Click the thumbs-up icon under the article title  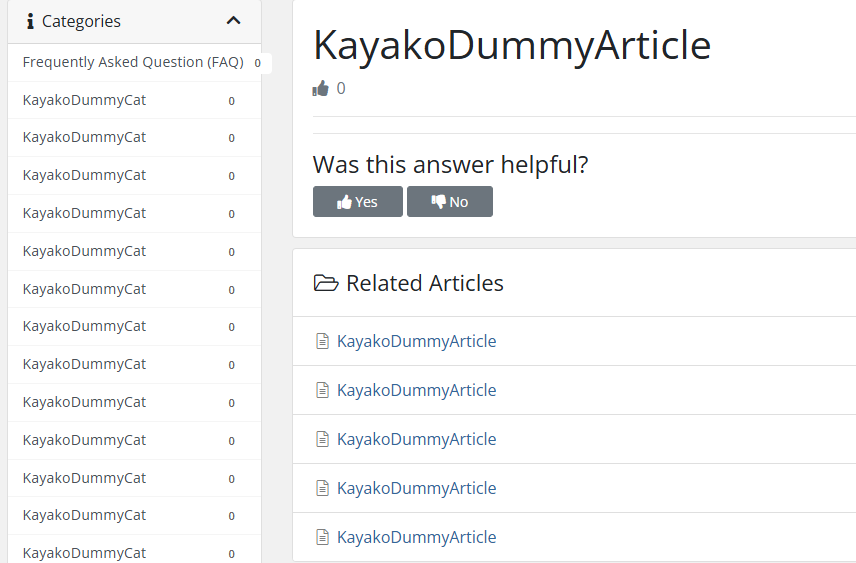(321, 89)
